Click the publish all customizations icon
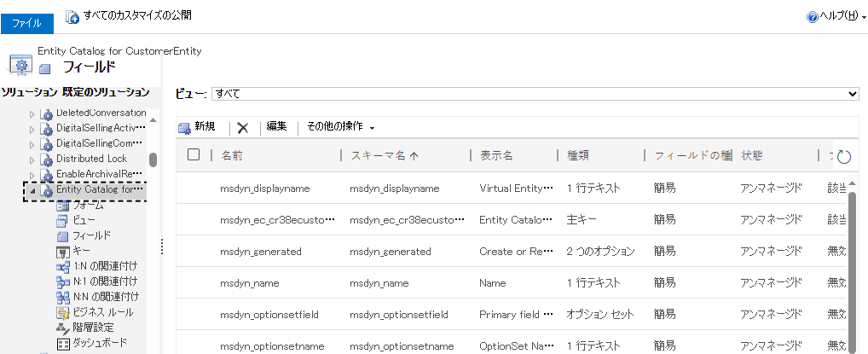This screenshot has width=868, height=354. point(72,16)
